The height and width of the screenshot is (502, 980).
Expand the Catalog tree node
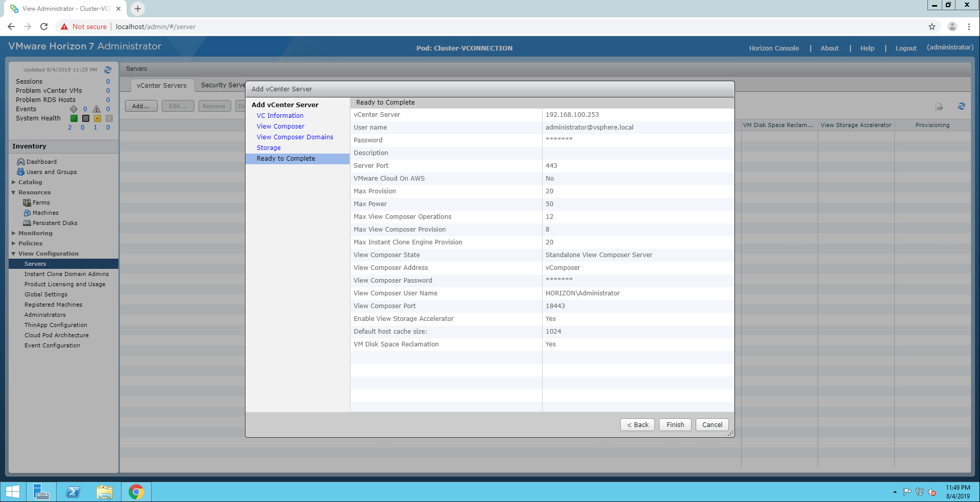coord(14,182)
